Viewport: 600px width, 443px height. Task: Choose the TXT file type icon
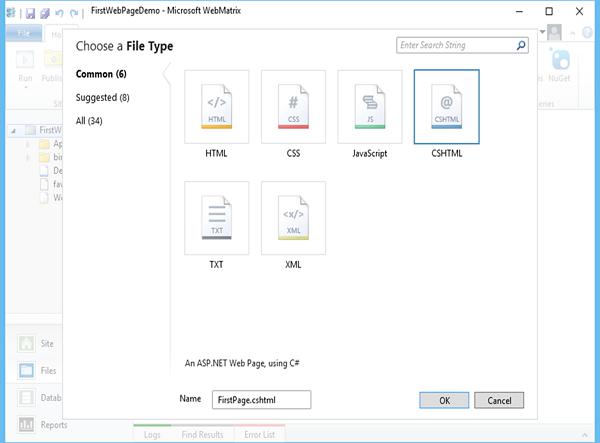[x=217, y=218]
